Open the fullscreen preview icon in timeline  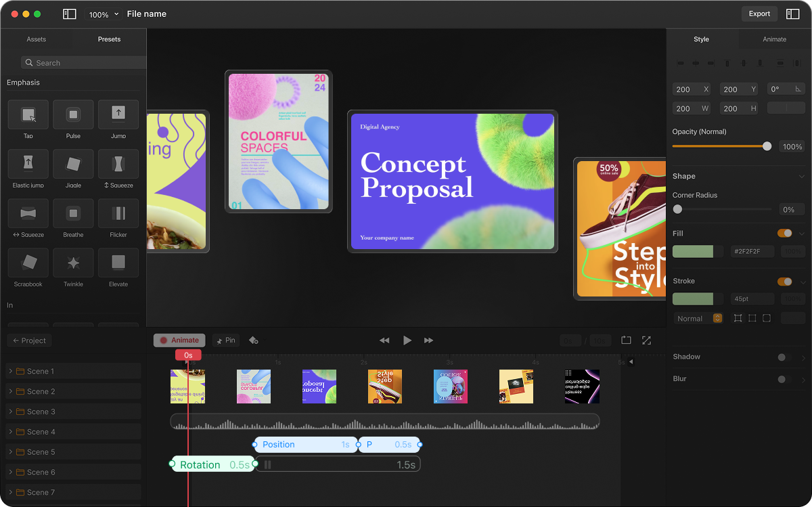[x=646, y=340]
